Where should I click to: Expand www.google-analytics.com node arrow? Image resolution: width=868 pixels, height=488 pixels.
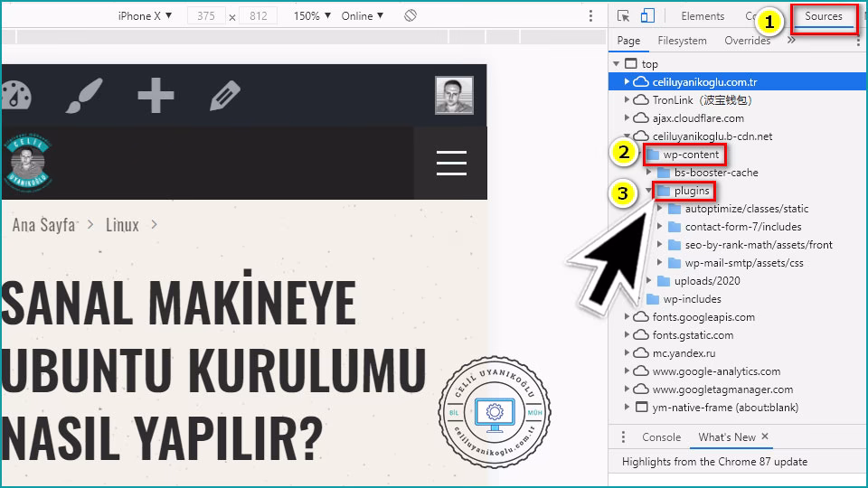pos(627,371)
